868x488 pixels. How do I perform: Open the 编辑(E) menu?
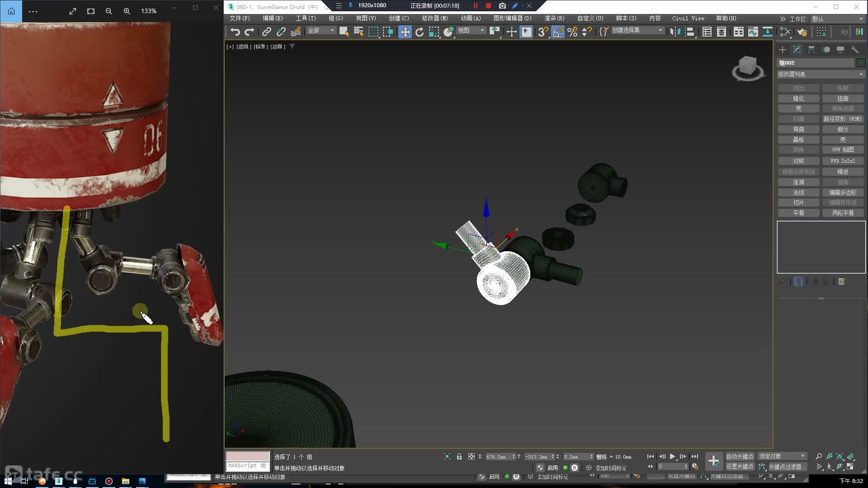tap(273, 19)
